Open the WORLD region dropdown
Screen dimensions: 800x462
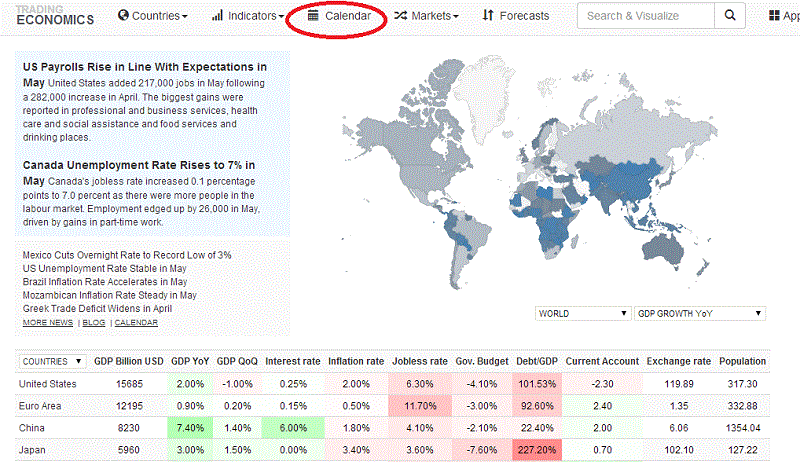[x=583, y=313]
